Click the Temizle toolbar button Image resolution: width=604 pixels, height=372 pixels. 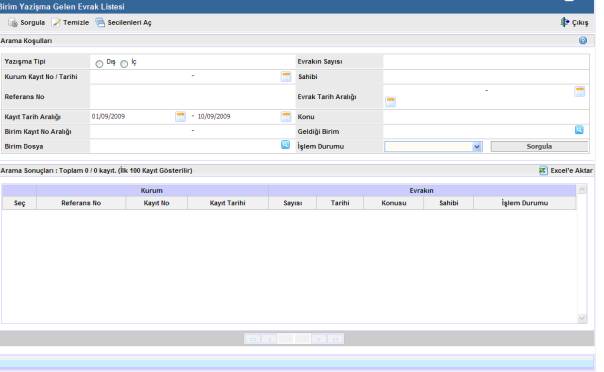[x=70, y=23]
